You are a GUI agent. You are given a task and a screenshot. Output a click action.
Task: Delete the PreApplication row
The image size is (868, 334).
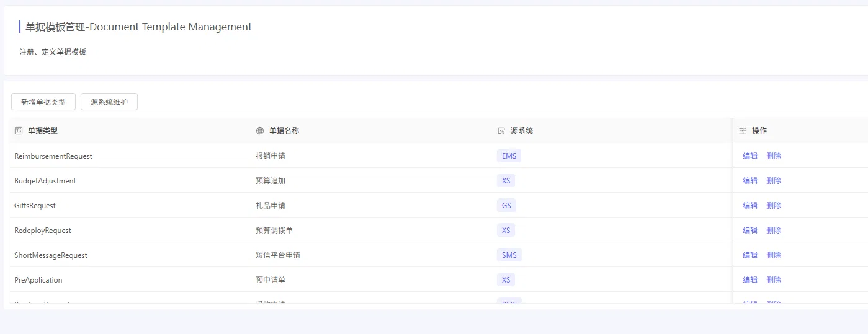pos(774,280)
